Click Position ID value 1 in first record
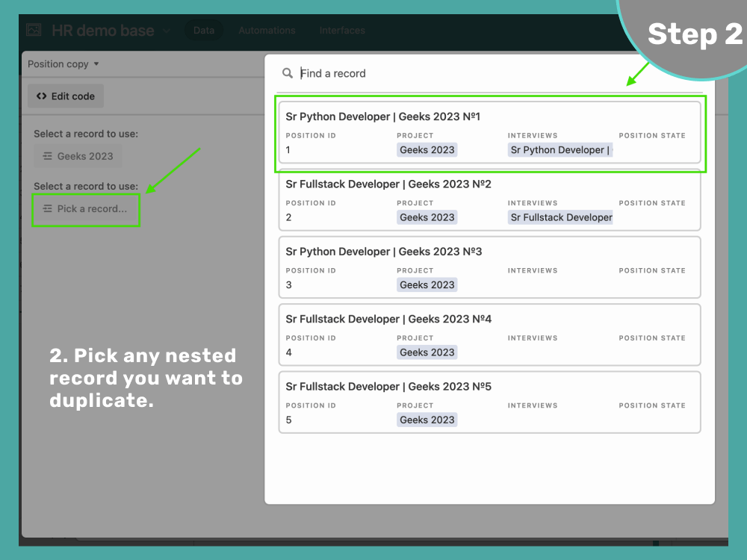 click(288, 150)
